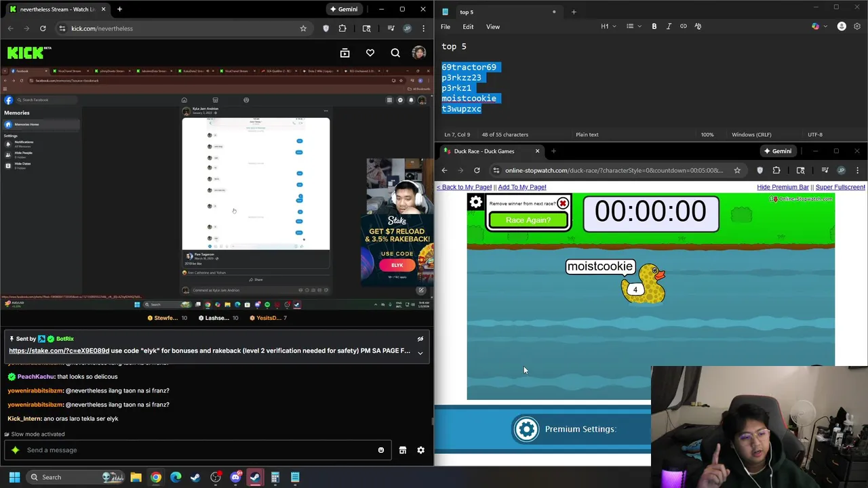Open Duck Race settings gear
868x488 pixels.
[476, 202]
